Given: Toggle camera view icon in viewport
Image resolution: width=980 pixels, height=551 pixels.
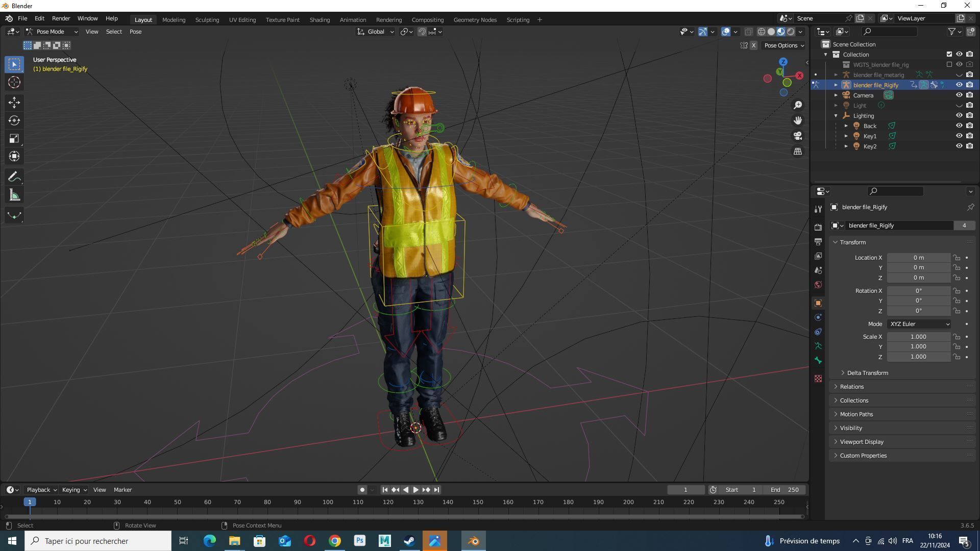Looking at the screenshot, I should (x=797, y=136).
